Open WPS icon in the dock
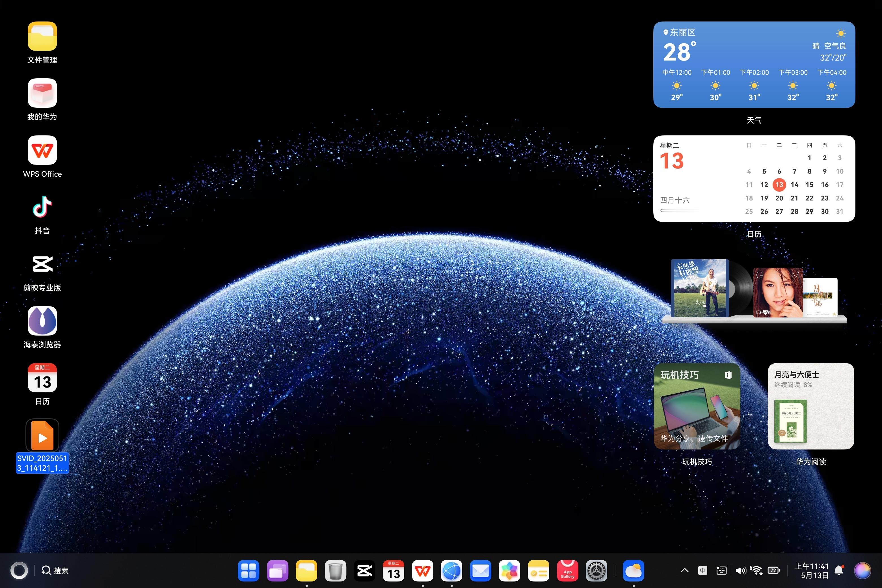This screenshot has width=882, height=588. 423,571
